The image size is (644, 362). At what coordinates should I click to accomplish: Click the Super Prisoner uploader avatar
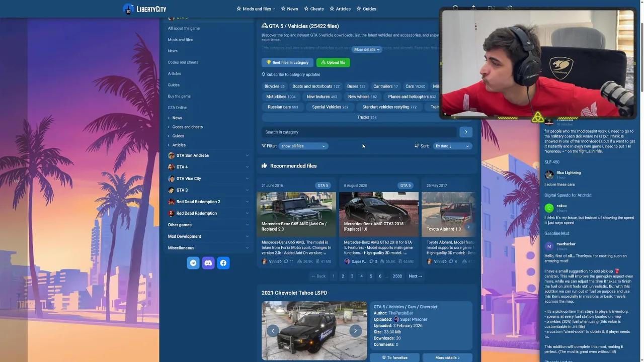(x=396, y=319)
